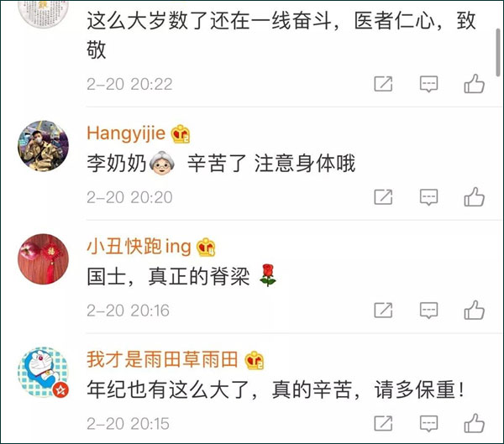The height and width of the screenshot is (444, 504).
Task: Like 我才是雨田草雨田's comment
Action: pos(474,423)
